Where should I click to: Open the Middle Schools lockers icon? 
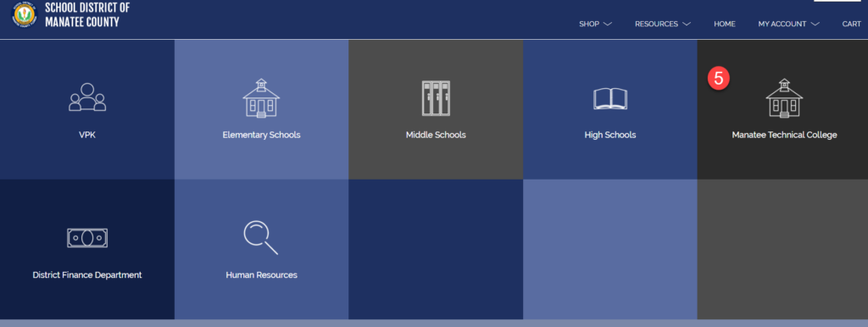coord(436,98)
